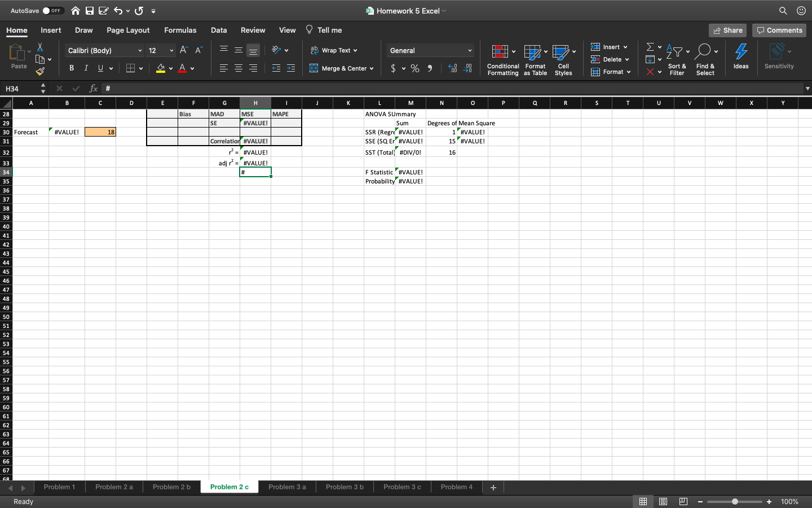Click the increase indent icon
The image size is (812, 508).
coord(291,68)
